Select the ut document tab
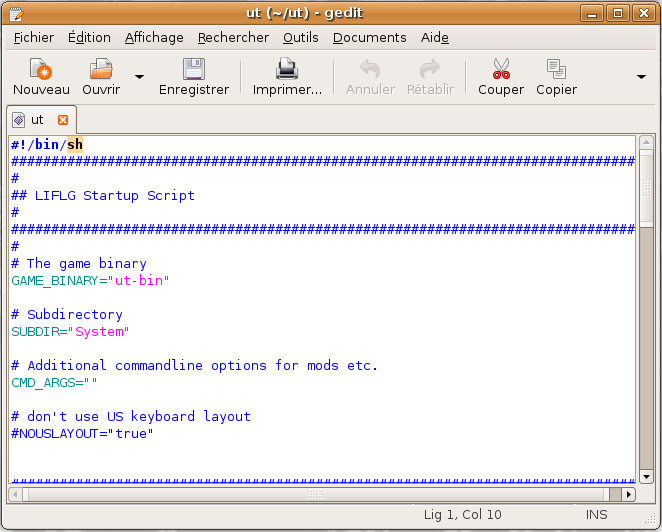 [x=36, y=119]
